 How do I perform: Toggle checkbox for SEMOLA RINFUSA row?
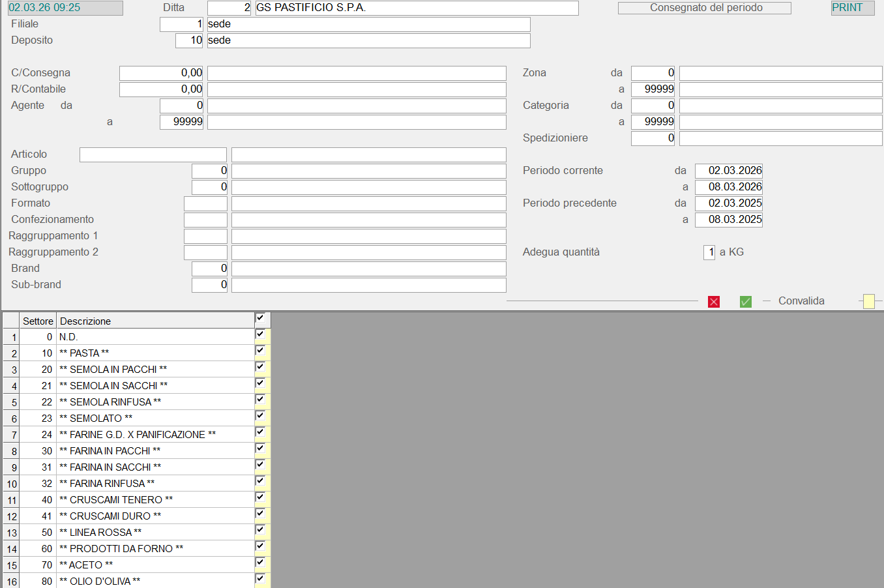pyautogui.click(x=260, y=400)
